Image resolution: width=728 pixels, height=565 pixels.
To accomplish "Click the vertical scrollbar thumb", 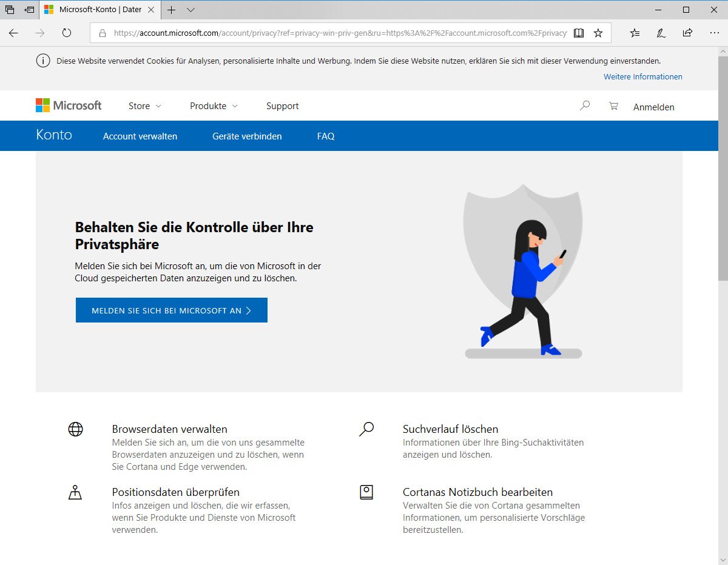I will click(723, 167).
